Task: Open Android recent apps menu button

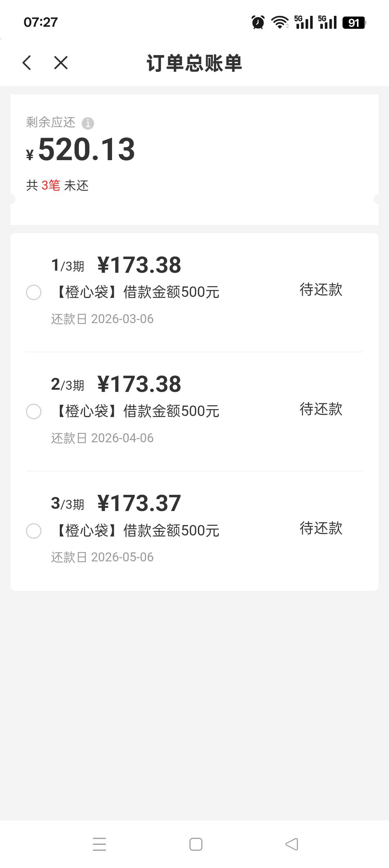Action: pyautogui.click(x=99, y=844)
